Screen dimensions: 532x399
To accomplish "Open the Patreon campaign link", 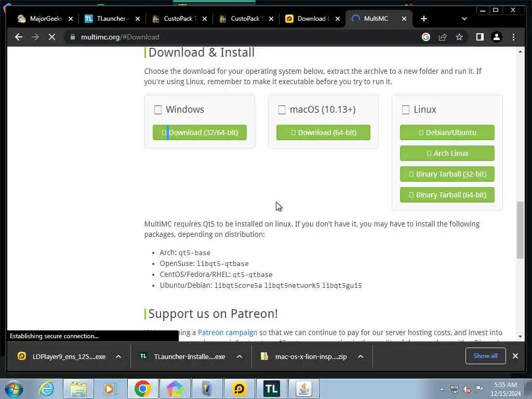I will [228, 332].
